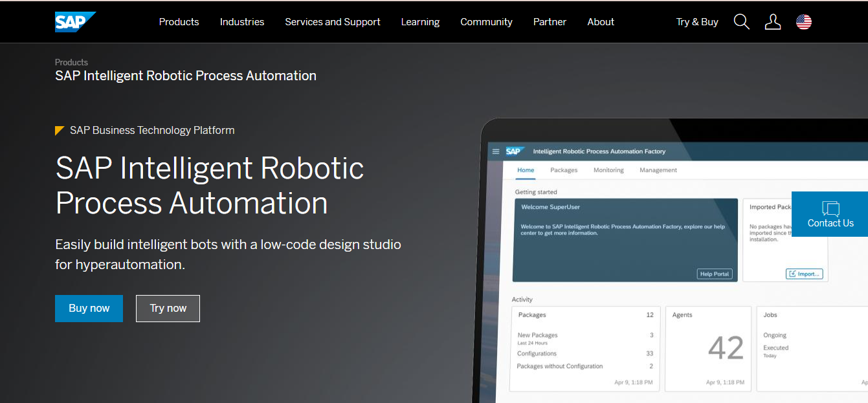The width and height of the screenshot is (868, 403).
Task: Click the SAP Business Technology Platform label
Action: (x=152, y=130)
